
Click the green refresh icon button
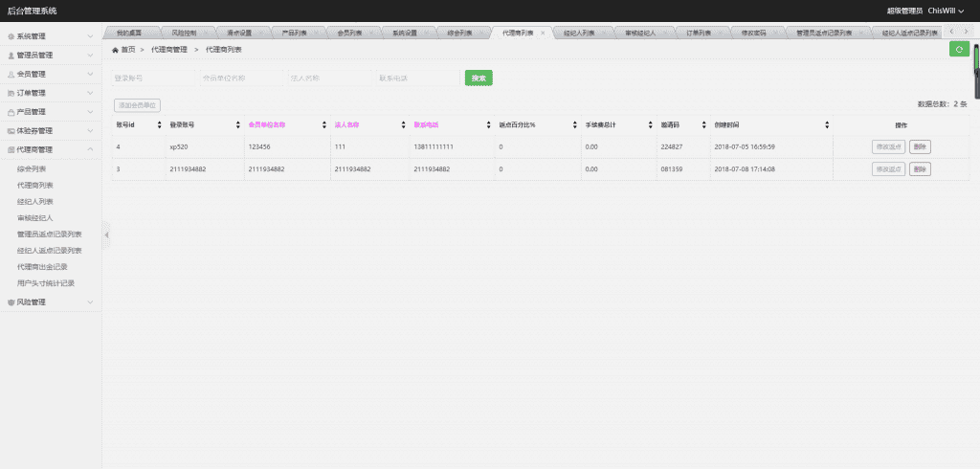[958, 49]
